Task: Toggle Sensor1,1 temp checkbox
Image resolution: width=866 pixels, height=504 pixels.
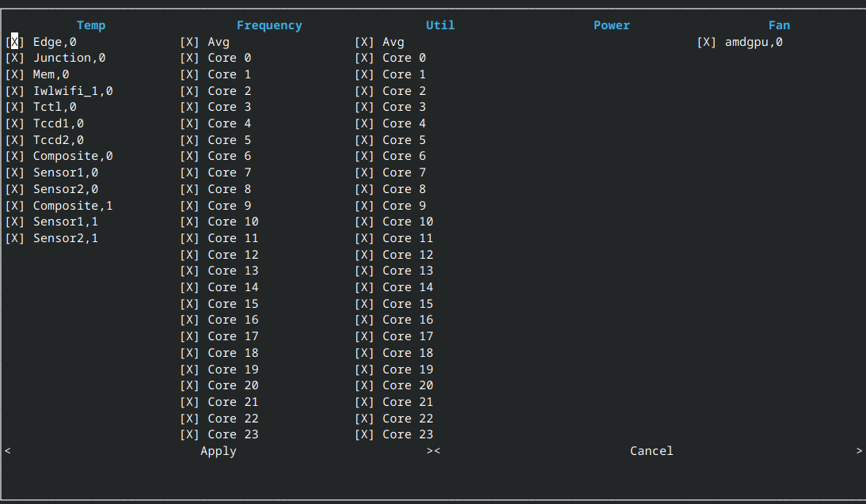Action: [15, 222]
